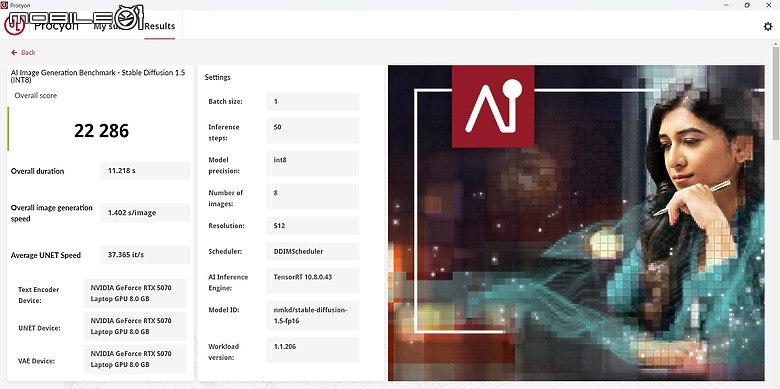This screenshot has height=389, width=780.
Task: Click the Overall duration value 11.218 s
Action: click(145, 171)
